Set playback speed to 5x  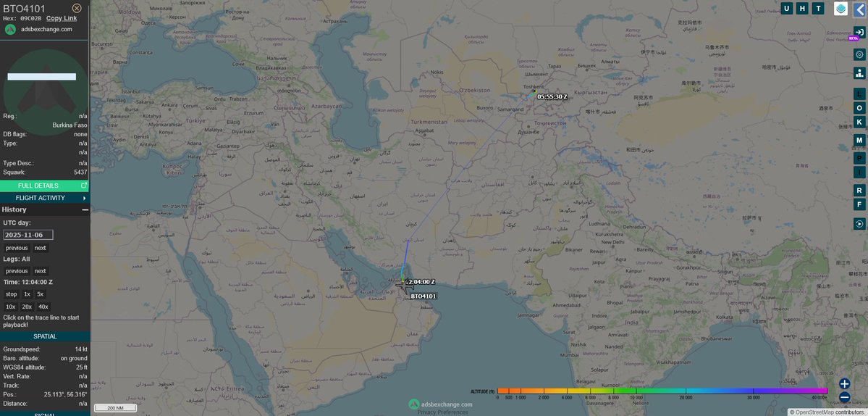coord(41,294)
